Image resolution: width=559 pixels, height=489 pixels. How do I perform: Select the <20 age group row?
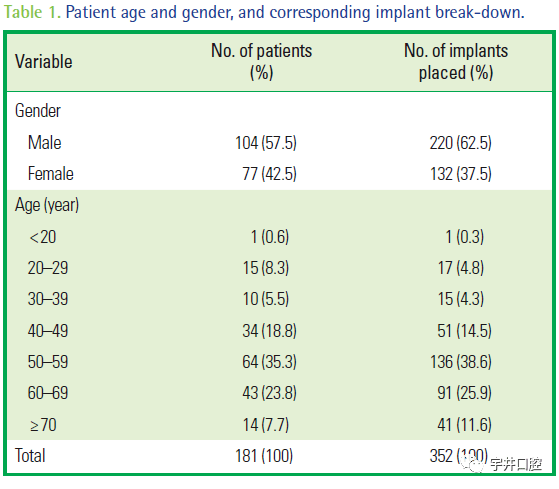280,237
